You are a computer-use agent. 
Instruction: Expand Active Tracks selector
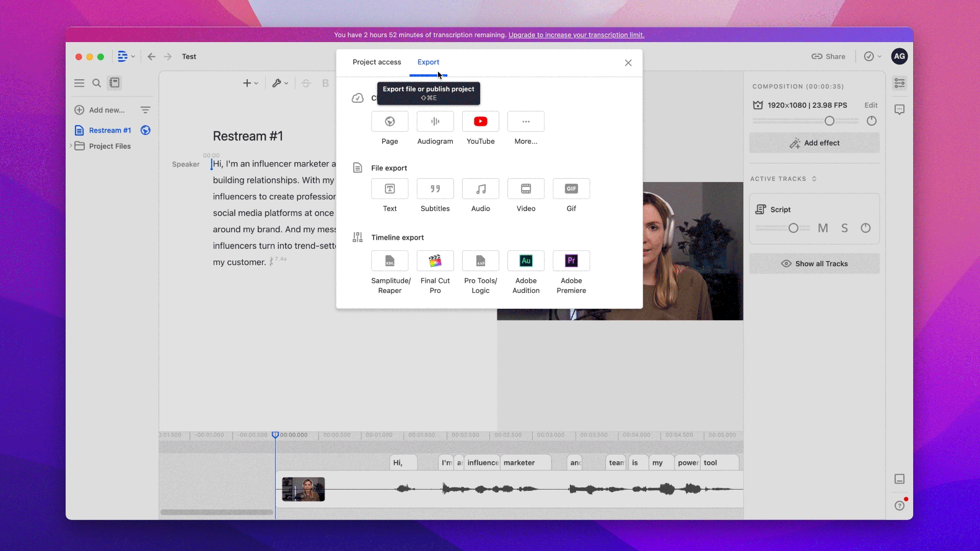pyautogui.click(x=784, y=179)
